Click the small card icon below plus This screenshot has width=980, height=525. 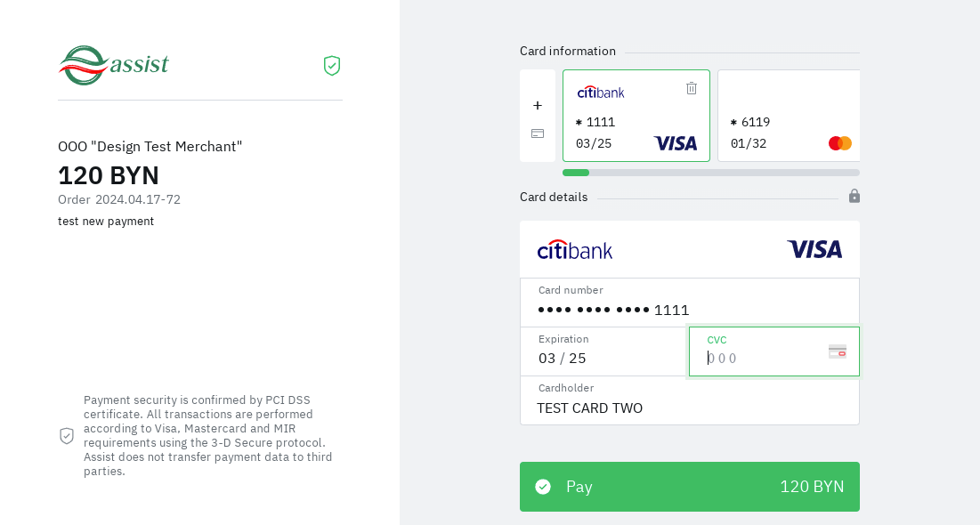tap(538, 133)
